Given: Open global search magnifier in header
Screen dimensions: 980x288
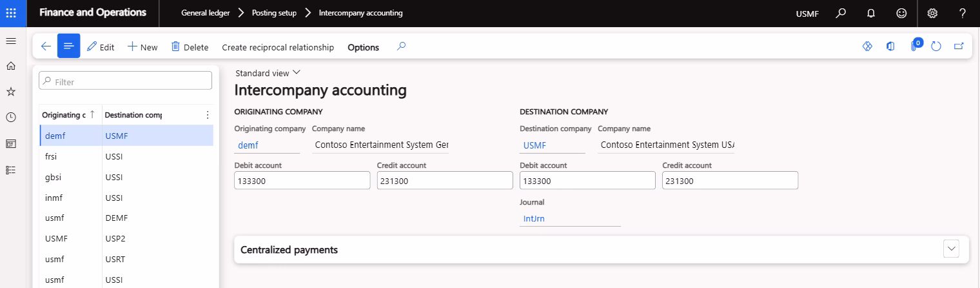Looking at the screenshot, I should point(840,13).
